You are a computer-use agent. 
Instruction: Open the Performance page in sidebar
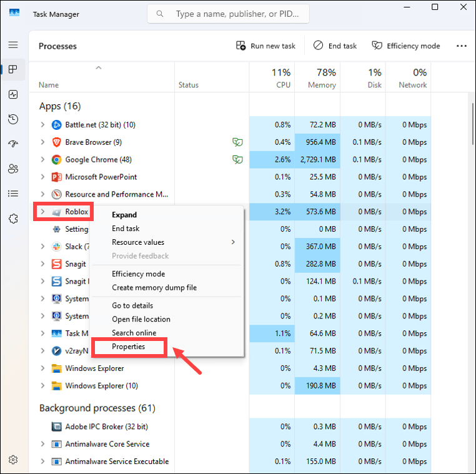coord(13,94)
